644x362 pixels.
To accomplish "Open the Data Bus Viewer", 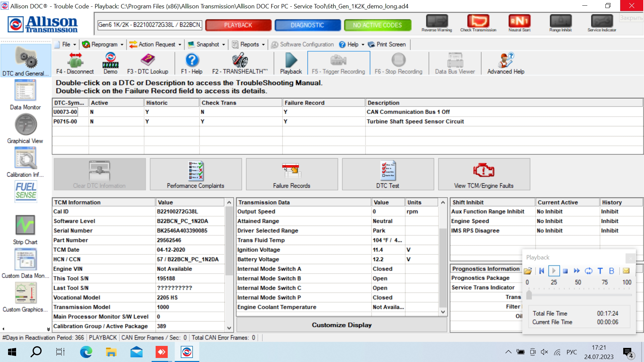I will [454, 63].
